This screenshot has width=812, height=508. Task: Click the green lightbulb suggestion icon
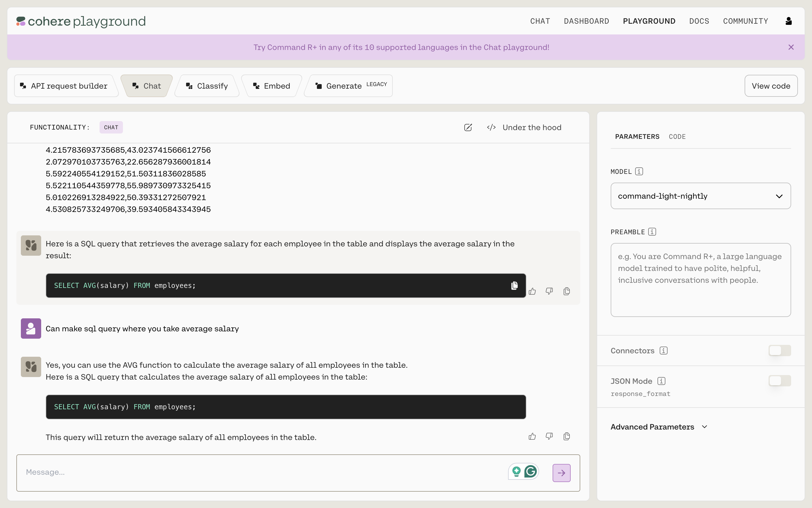pos(517,472)
